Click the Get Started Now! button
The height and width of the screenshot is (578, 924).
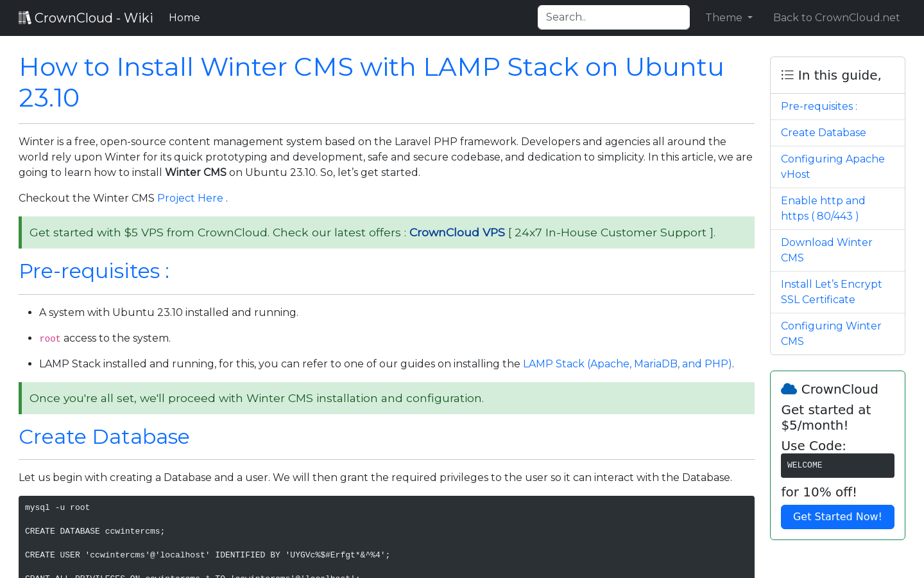[837, 517]
